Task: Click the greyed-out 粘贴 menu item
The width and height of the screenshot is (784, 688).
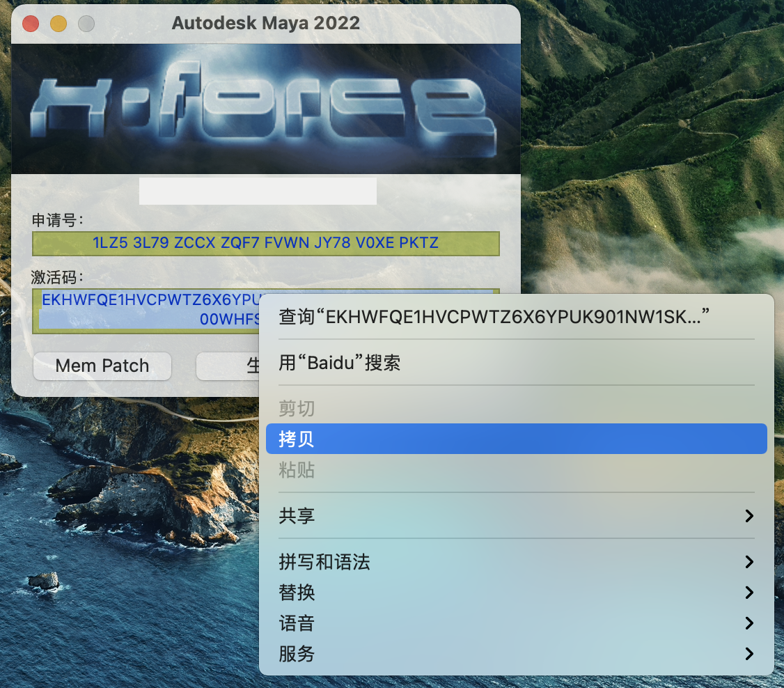Action: click(516, 470)
